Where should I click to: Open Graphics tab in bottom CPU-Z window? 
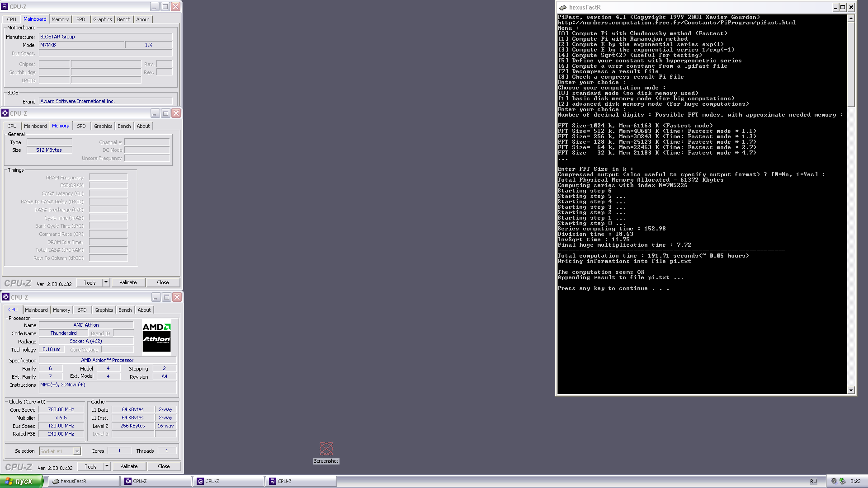(104, 310)
